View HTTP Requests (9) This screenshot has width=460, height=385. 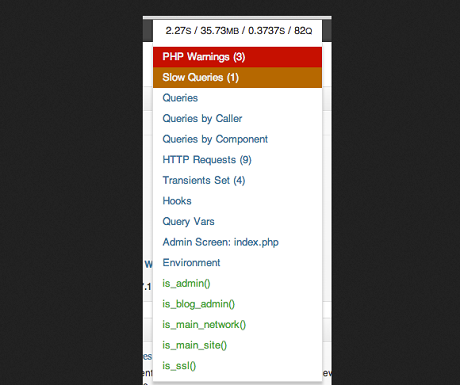(237, 160)
